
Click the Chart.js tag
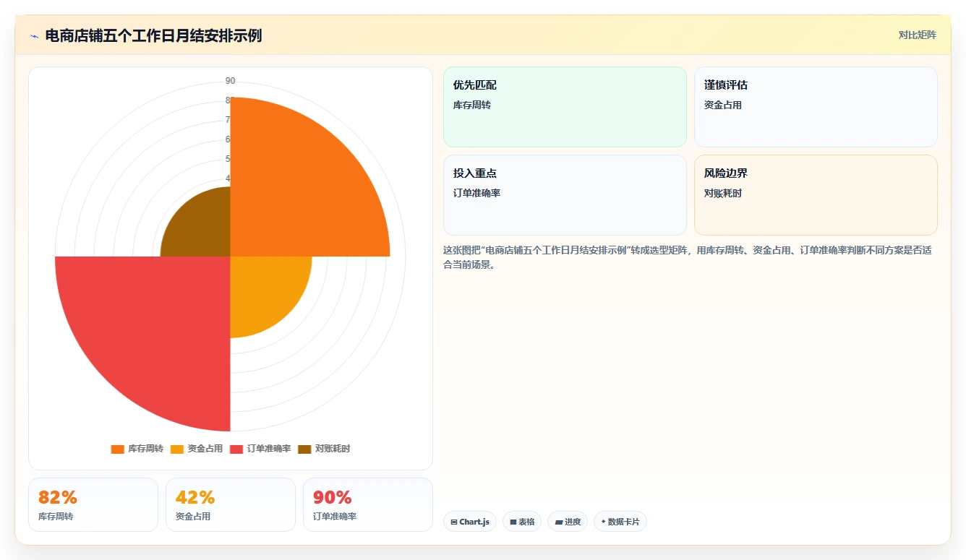coord(470,522)
